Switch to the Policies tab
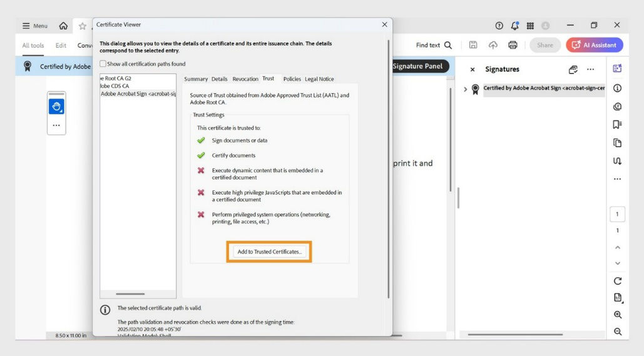This screenshot has height=356, width=644. (x=292, y=79)
